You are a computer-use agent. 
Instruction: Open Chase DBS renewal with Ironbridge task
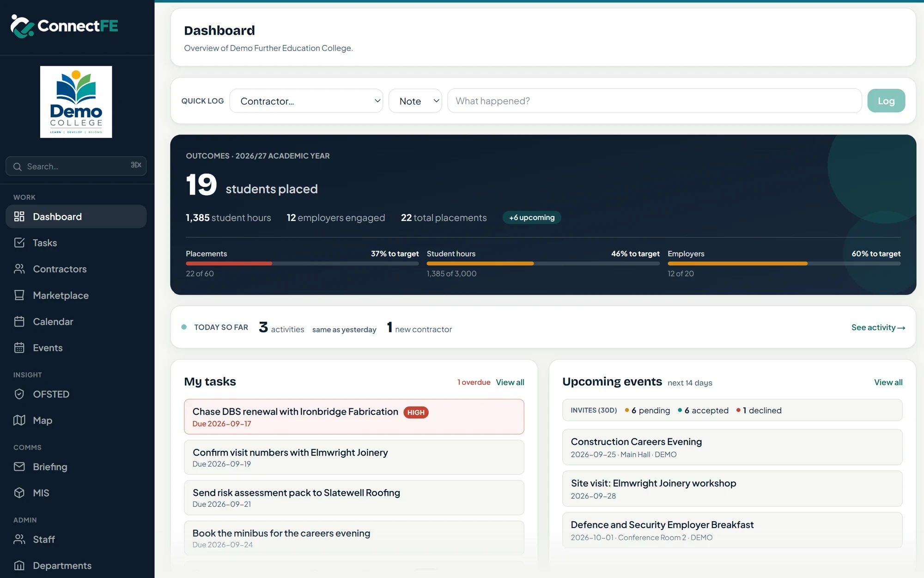click(x=354, y=417)
